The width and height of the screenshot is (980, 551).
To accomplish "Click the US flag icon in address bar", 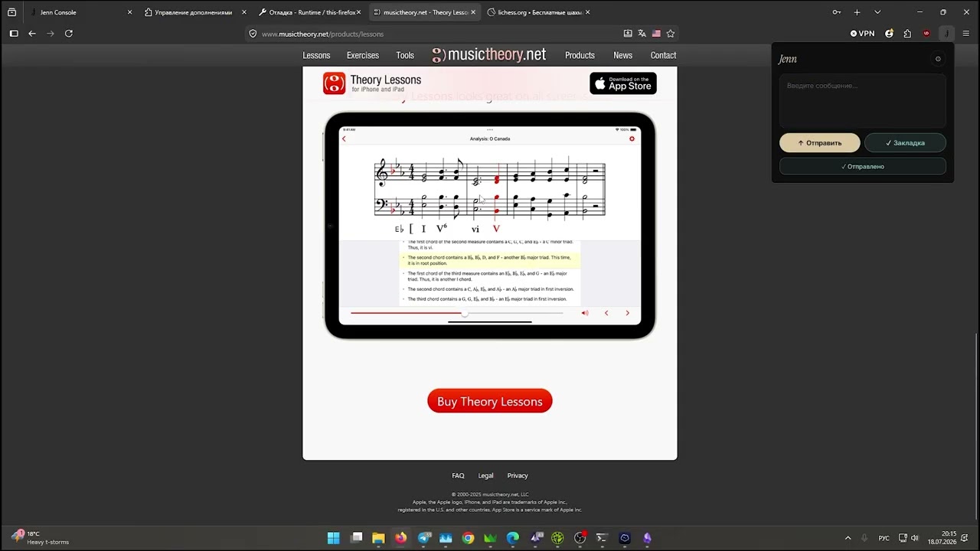I will tap(656, 34).
